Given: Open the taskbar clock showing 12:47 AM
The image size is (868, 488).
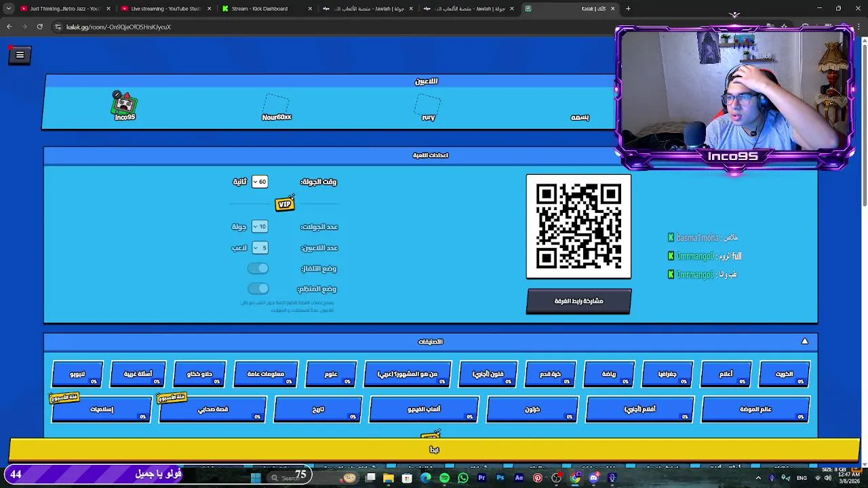Looking at the screenshot, I should click(848, 478).
